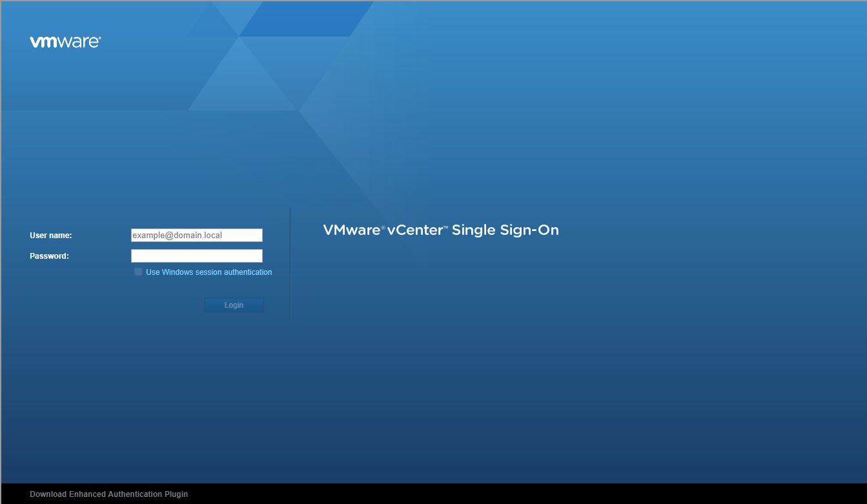This screenshot has width=867, height=504.
Task: Click the vCenter Single Sign-On heading
Action: point(440,230)
